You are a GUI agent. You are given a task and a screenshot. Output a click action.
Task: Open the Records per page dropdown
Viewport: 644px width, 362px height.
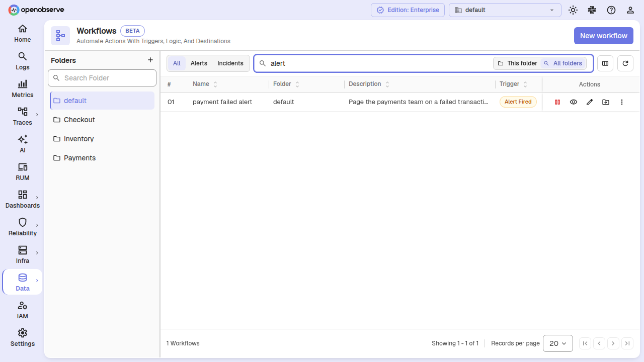[558, 343]
